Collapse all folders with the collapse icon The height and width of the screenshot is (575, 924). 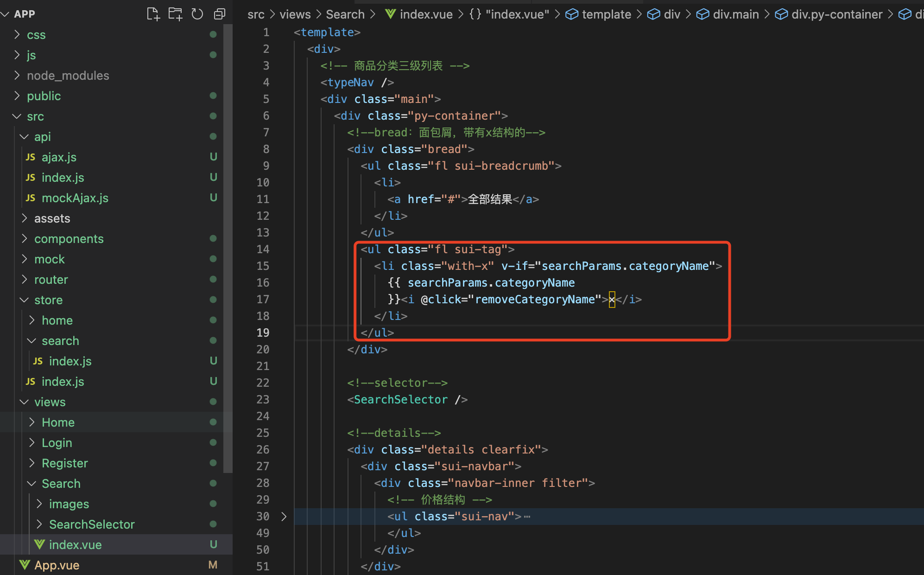219,14
